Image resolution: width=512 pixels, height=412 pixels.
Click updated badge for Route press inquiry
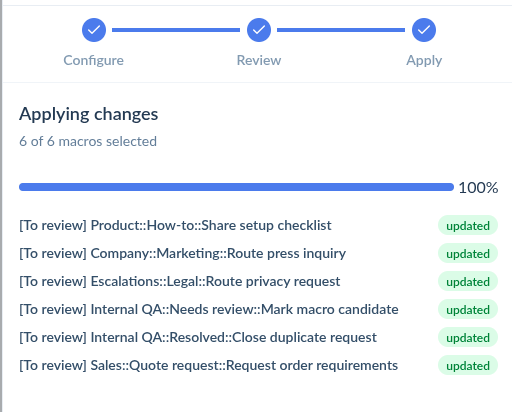pyautogui.click(x=468, y=254)
